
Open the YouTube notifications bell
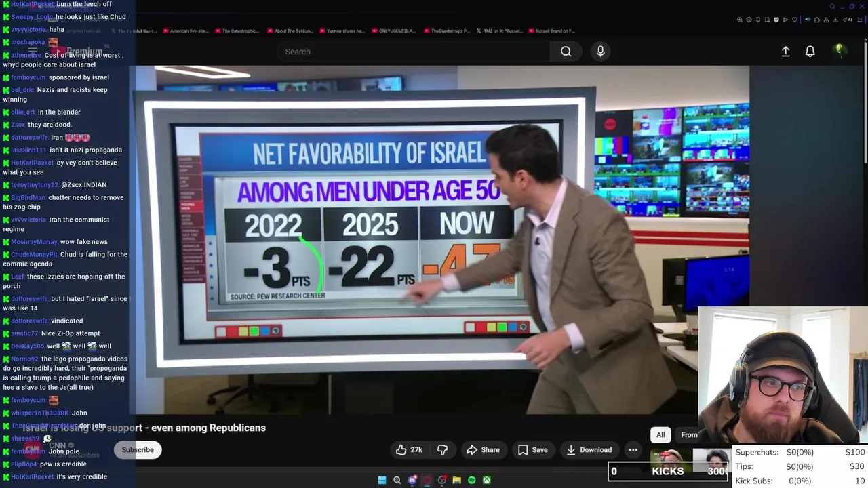pyautogui.click(x=810, y=52)
